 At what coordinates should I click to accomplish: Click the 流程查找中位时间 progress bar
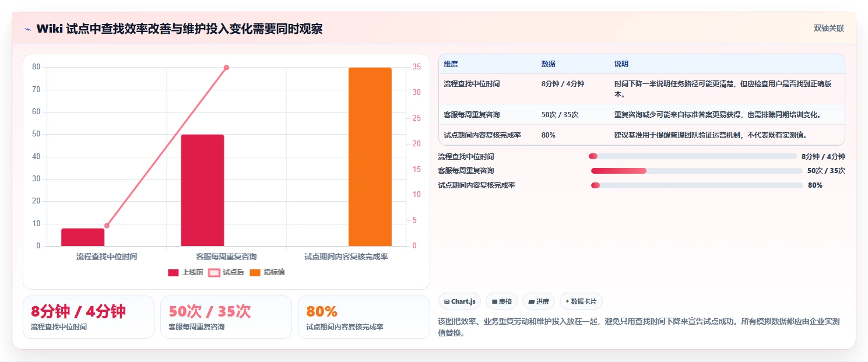[693, 156]
